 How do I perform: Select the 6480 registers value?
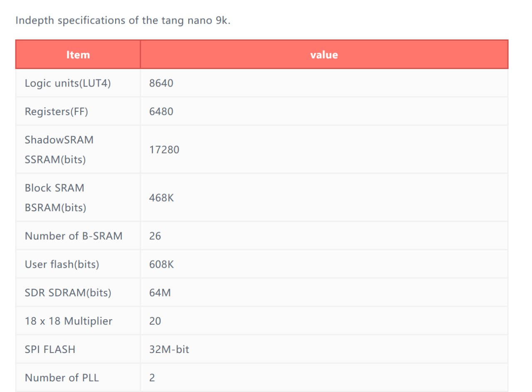(161, 111)
